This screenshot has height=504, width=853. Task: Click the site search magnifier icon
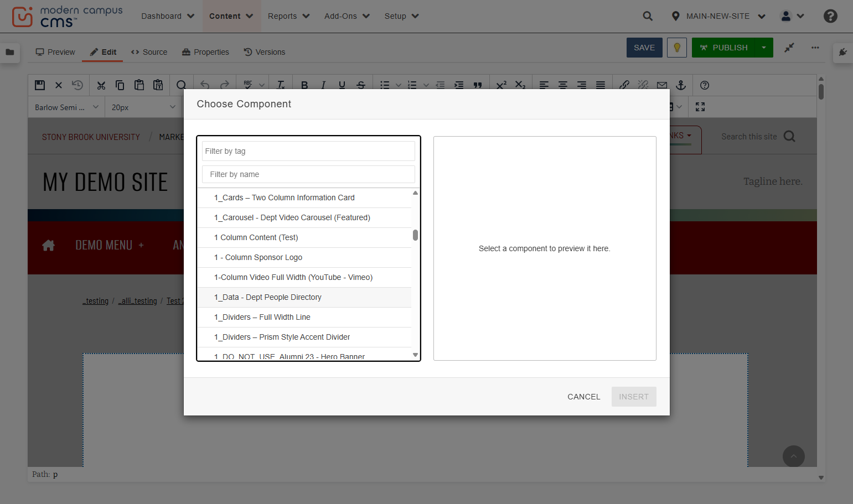790,137
